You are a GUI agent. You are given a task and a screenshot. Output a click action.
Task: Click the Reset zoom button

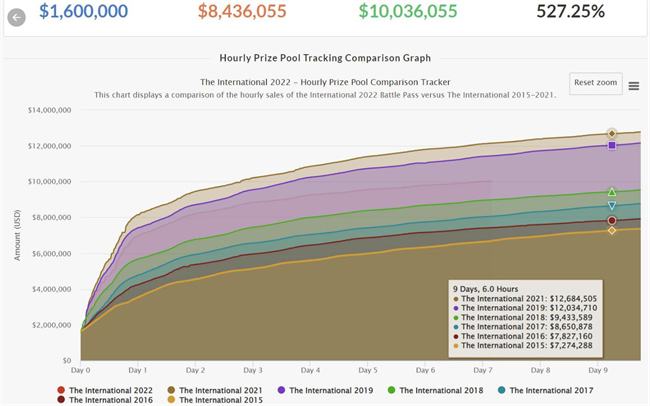[596, 83]
